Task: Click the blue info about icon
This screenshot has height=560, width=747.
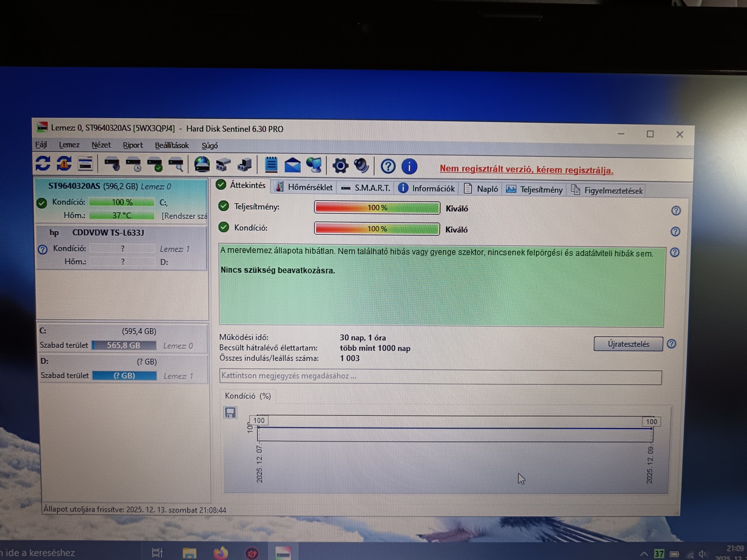Action: [x=409, y=167]
